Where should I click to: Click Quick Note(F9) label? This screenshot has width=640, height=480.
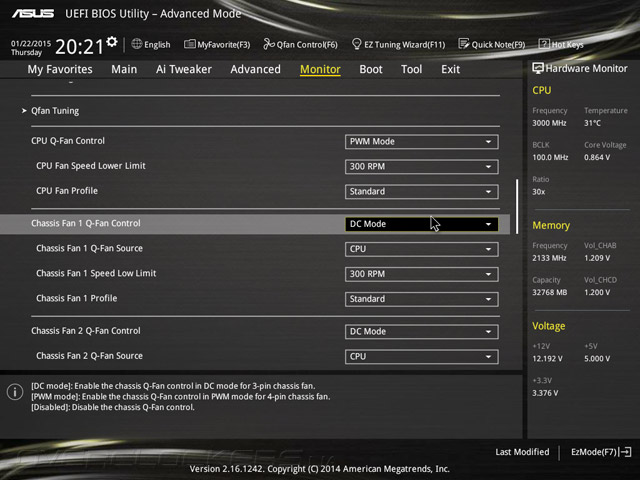click(x=498, y=44)
